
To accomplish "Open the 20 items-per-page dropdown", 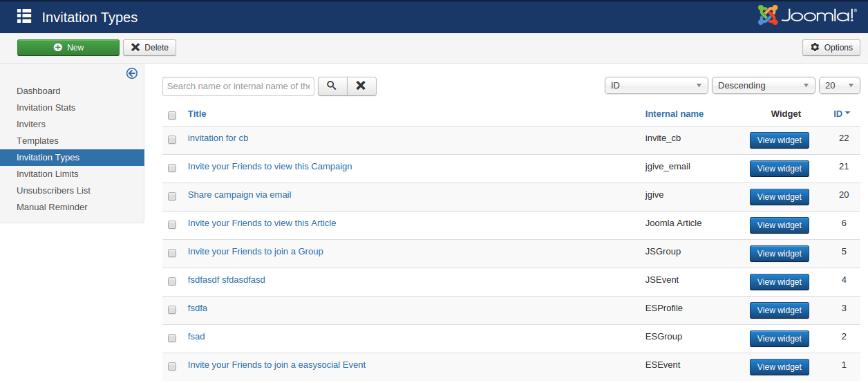I will coord(839,86).
